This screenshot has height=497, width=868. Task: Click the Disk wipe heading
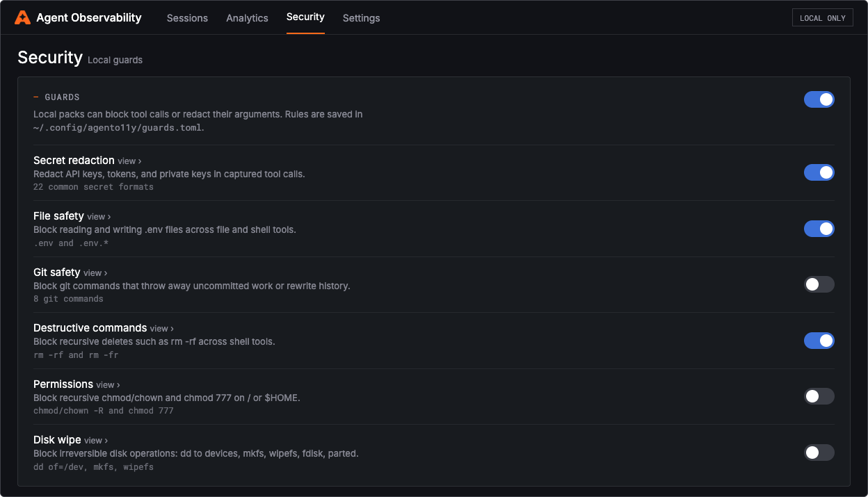[57, 440]
